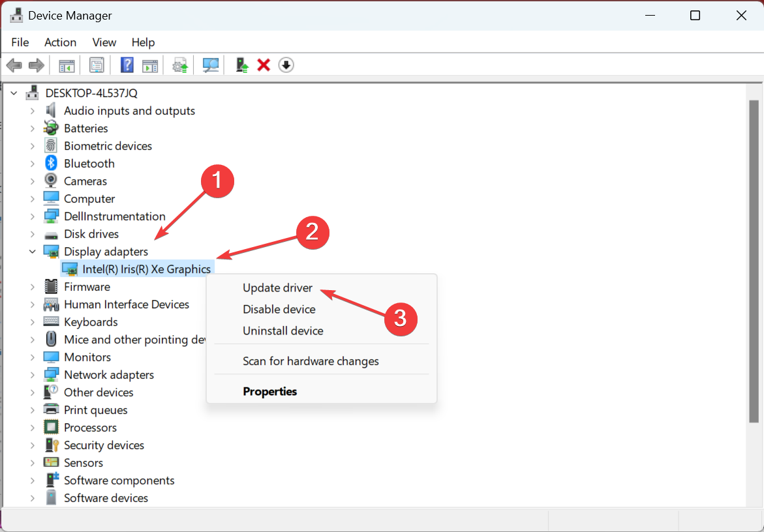Expand the Other devices node
764x532 pixels.
coord(32,392)
